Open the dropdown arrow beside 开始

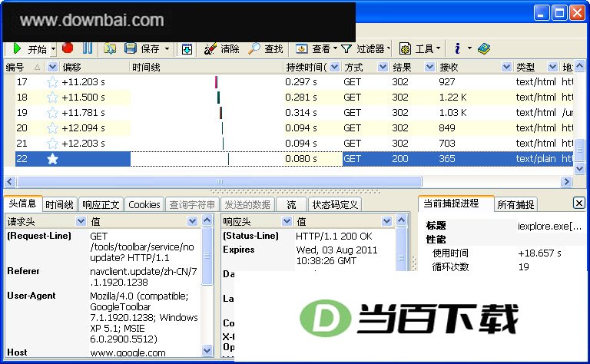click(54, 49)
